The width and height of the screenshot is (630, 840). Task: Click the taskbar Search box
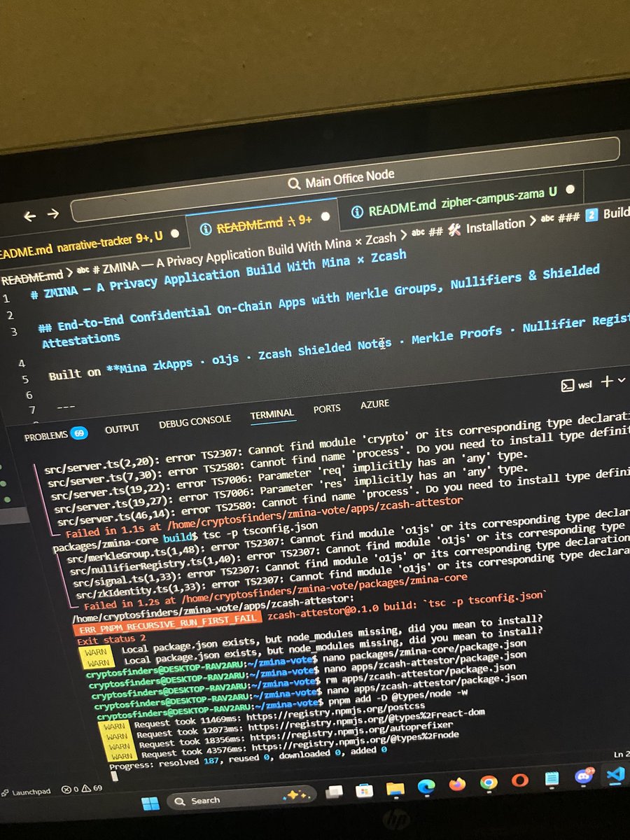click(x=243, y=798)
